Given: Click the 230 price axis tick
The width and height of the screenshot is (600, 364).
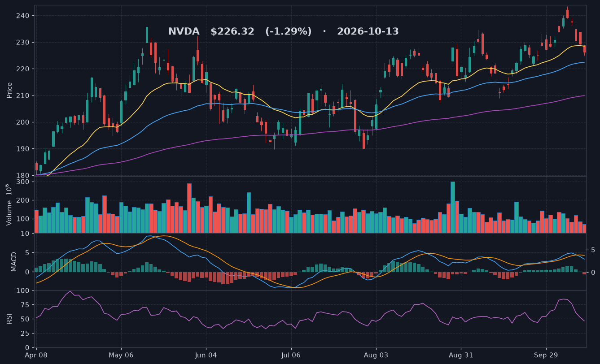Looking at the screenshot, I should pos(23,43).
